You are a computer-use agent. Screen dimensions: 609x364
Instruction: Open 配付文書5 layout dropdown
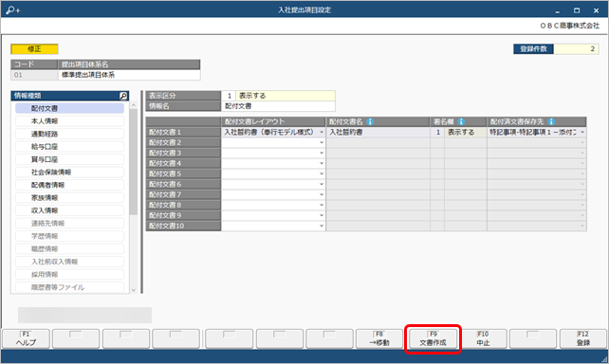[x=322, y=173]
